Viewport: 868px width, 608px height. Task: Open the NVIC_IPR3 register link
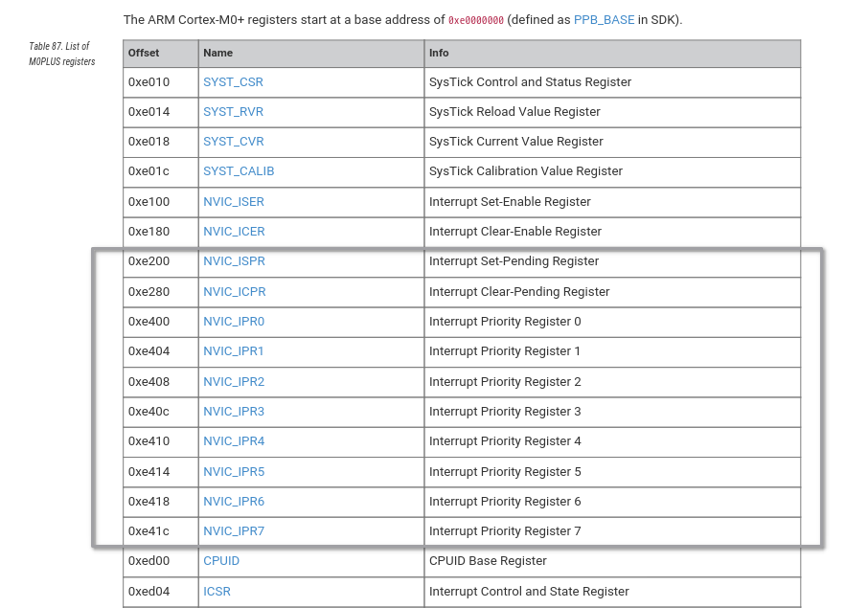pyautogui.click(x=234, y=412)
